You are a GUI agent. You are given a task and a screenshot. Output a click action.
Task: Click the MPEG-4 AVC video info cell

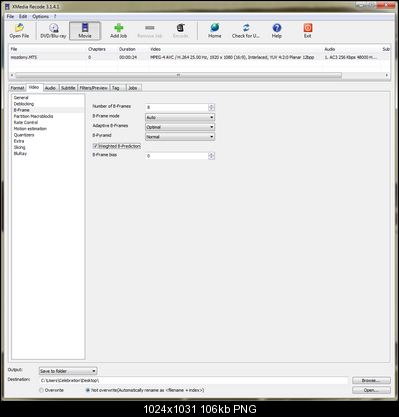click(x=232, y=57)
